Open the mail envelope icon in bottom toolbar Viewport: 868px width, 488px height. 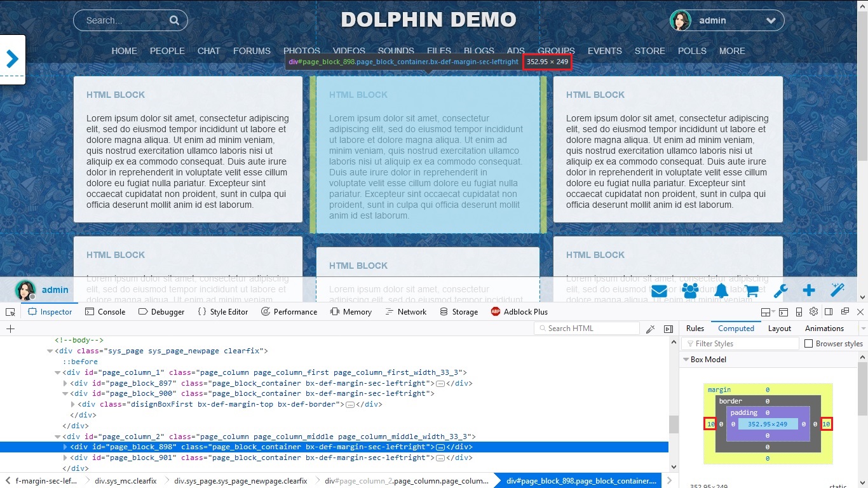point(659,291)
